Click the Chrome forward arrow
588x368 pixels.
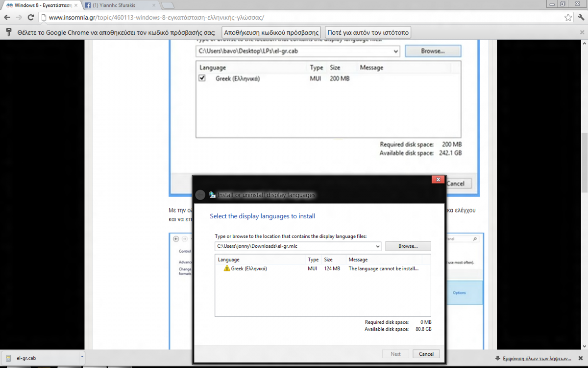pos(19,17)
